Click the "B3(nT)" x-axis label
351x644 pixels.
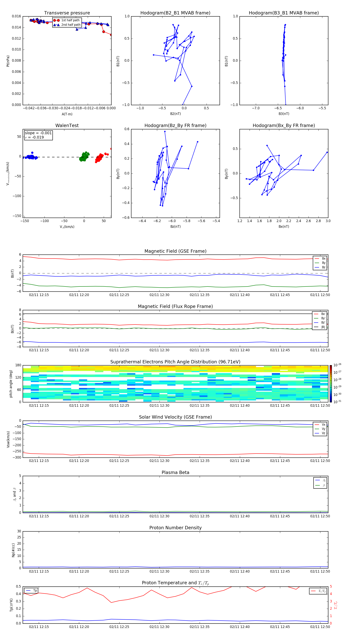click(284, 114)
